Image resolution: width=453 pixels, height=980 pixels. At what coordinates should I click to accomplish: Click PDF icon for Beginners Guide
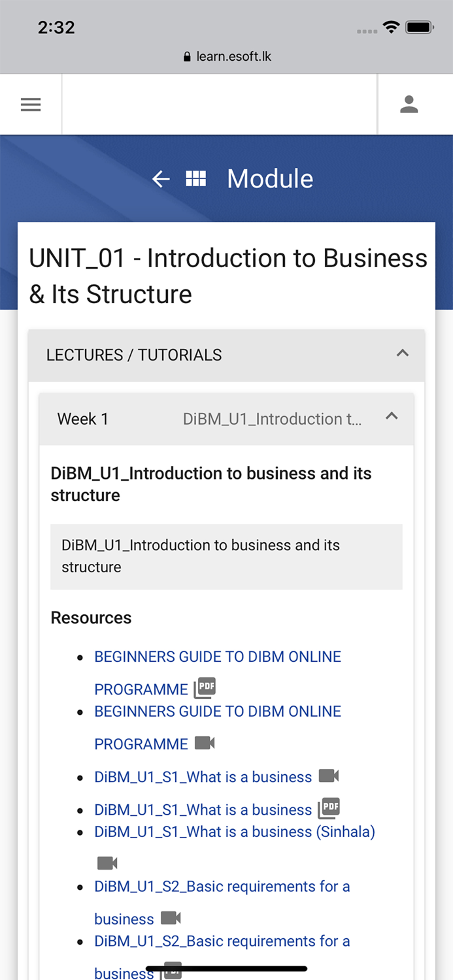pyautogui.click(x=205, y=689)
